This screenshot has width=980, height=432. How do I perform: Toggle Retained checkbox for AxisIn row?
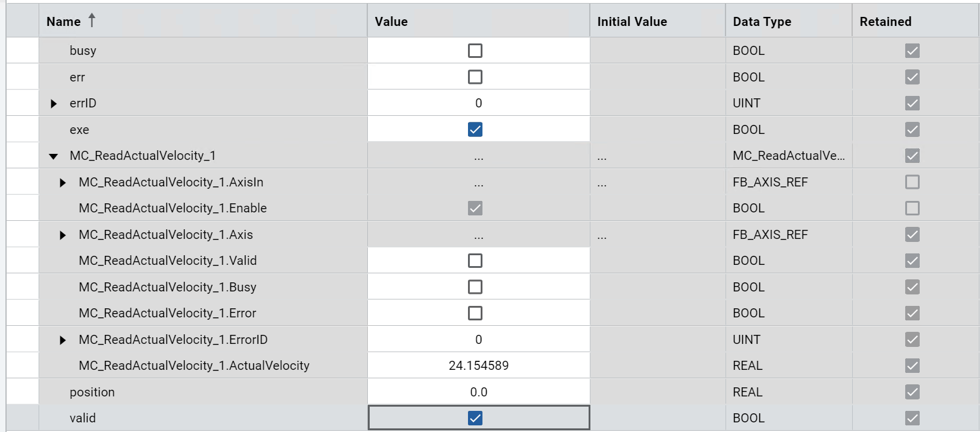(912, 182)
